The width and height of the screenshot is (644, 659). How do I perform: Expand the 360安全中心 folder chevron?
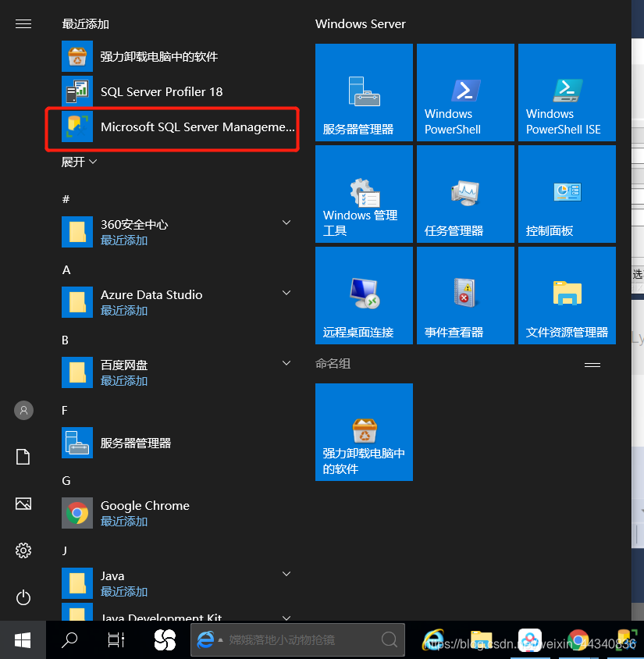(x=286, y=223)
